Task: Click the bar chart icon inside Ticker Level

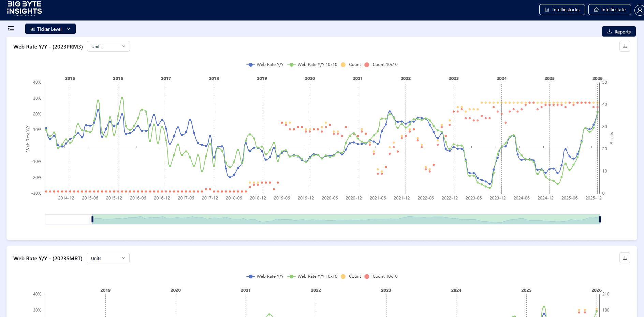Action: (33, 29)
